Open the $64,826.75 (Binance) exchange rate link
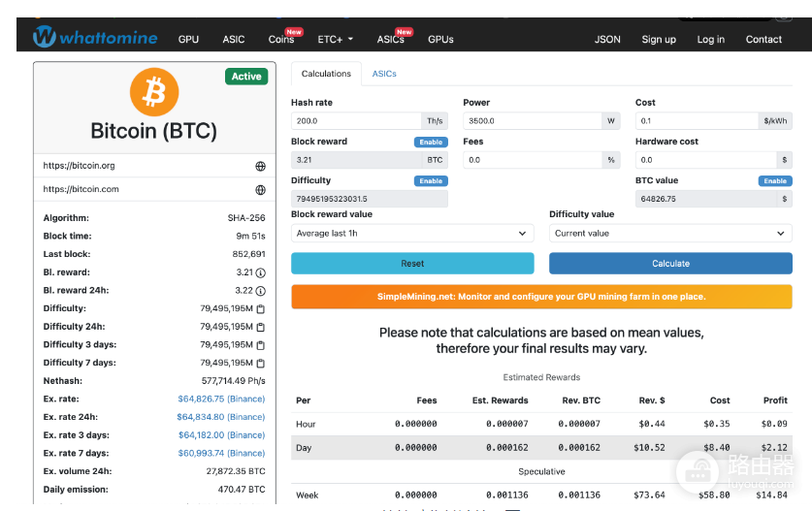 click(221, 399)
